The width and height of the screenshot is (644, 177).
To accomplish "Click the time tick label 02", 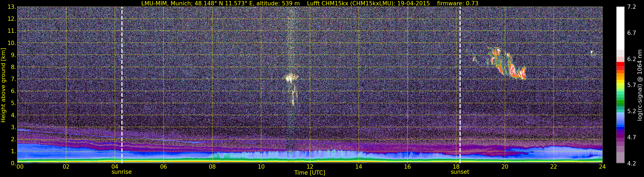I will [66, 167].
